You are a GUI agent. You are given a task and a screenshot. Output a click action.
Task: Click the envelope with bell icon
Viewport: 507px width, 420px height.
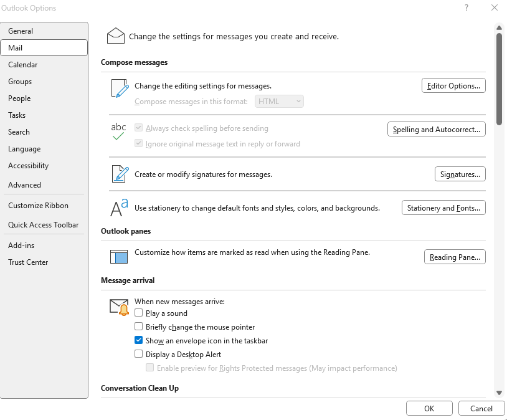[x=120, y=307]
